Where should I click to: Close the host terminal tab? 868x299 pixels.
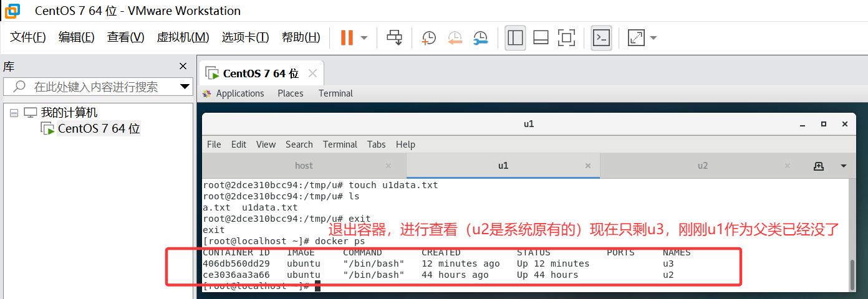point(388,166)
